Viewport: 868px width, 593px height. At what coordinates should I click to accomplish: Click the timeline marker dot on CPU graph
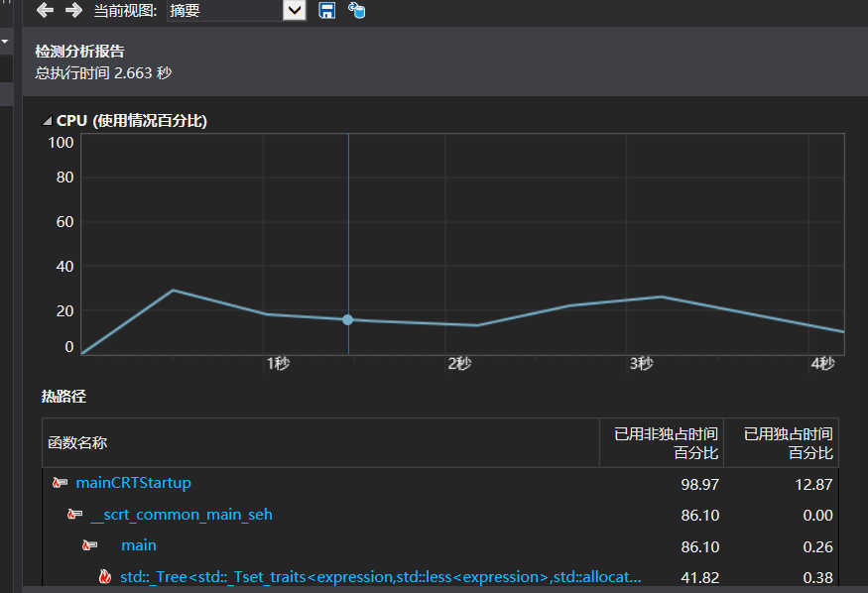347,319
